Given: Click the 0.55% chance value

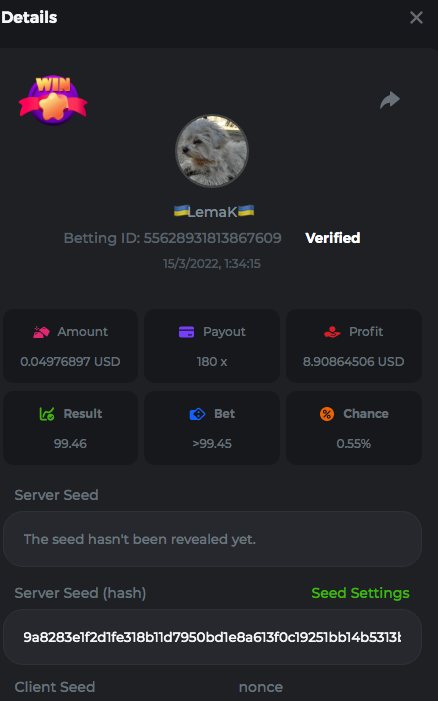Looking at the screenshot, I should pos(354,443).
